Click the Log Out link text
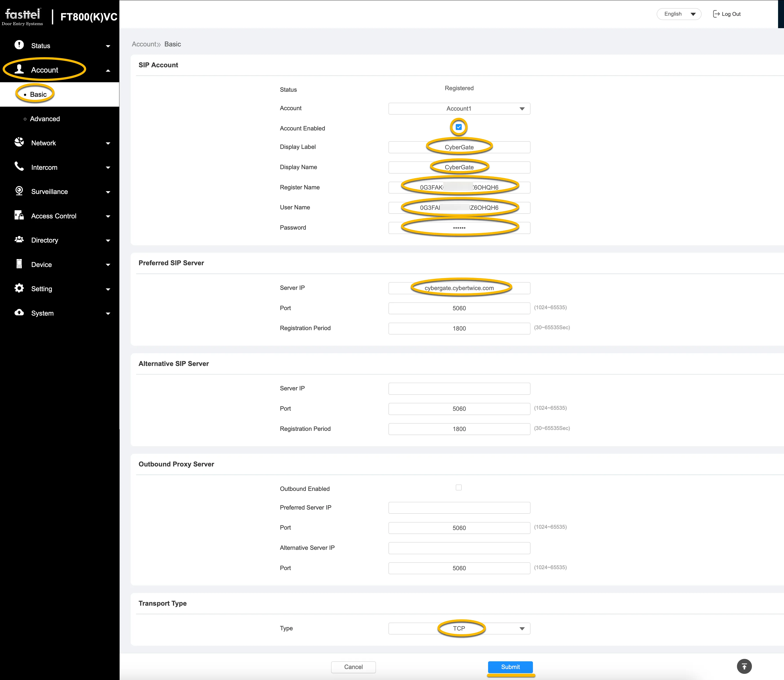784x680 pixels. [731, 14]
